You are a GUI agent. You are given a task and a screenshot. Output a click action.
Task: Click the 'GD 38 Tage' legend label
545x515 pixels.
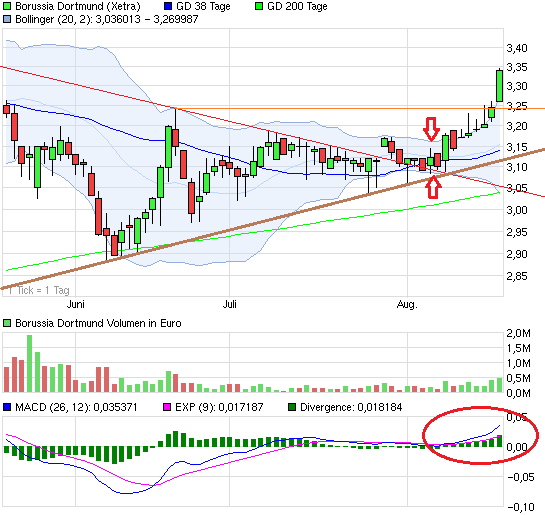coord(203,6)
